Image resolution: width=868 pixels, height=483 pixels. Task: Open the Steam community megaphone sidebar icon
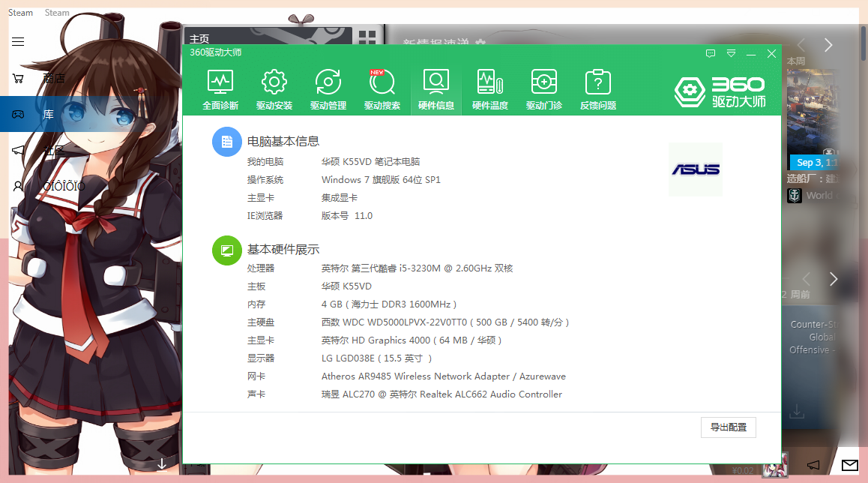(18, 150)
